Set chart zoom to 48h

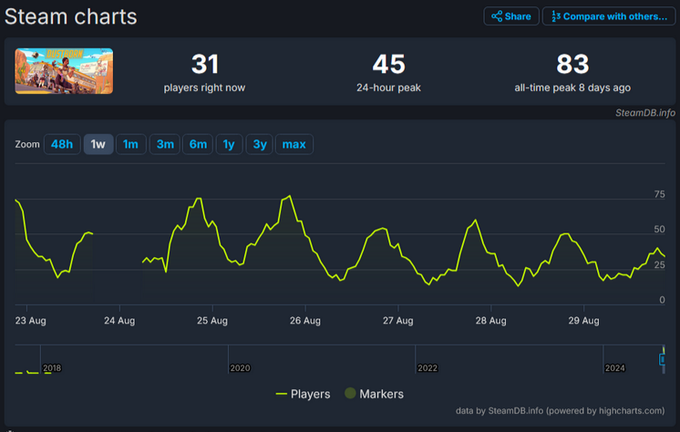(x=62, y=145)
